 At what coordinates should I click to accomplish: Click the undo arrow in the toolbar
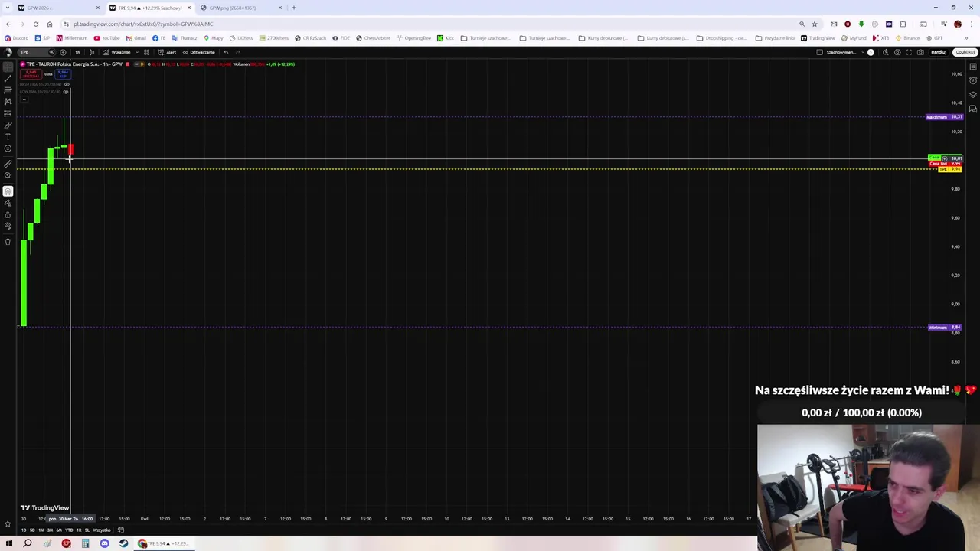click(x=226, y=52)
